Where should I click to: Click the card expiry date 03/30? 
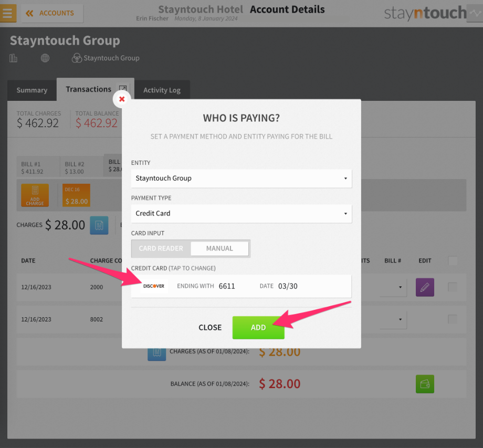tap(288, 286)
